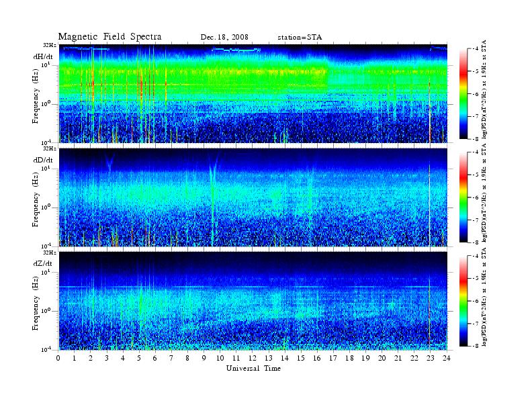Click hour 22 on the Universal Time axis
The height and width of the screenshot is (411, 532).
click(x=414, y=358)
